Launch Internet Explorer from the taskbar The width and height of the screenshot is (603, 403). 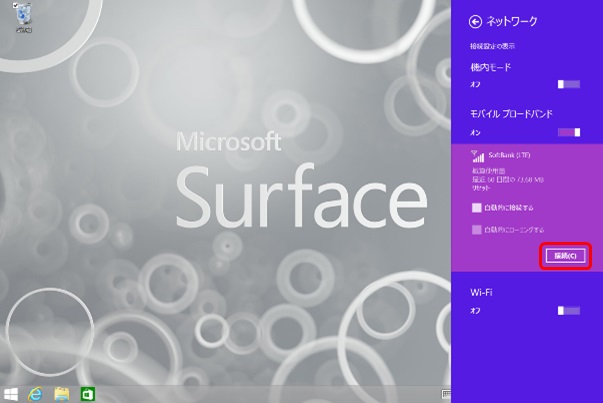(x=35, y=394)
